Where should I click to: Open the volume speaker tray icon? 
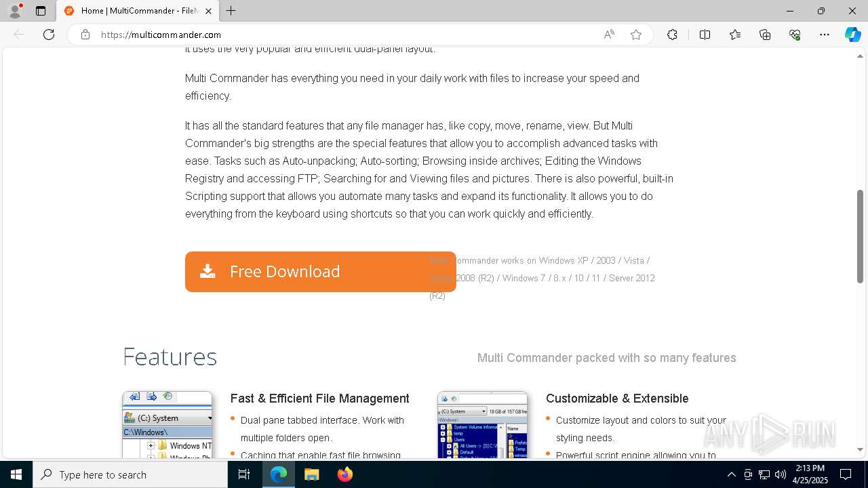(x=780, y=474)
